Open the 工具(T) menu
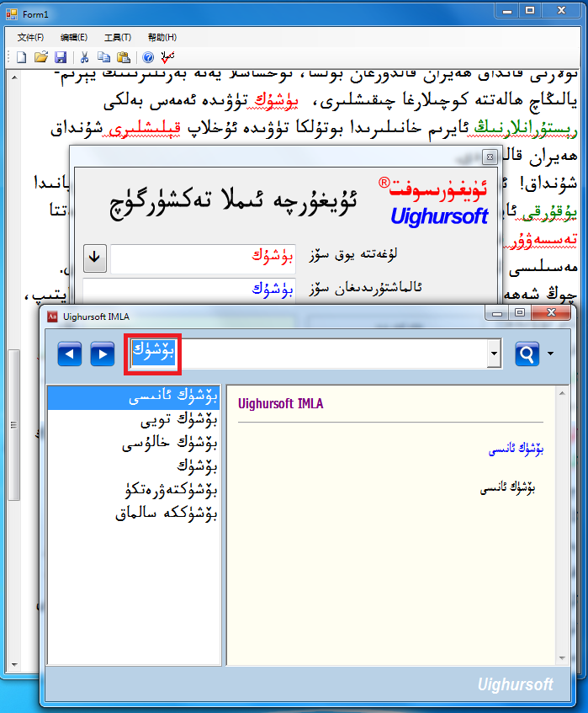The width and height of the screenshot is (588, 713). [118, 37]
